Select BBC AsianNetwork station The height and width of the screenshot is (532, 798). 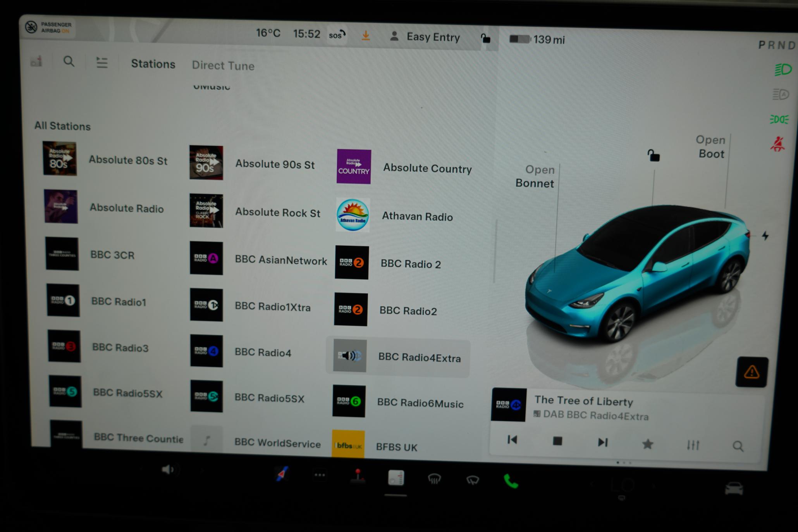coord(258,259)
